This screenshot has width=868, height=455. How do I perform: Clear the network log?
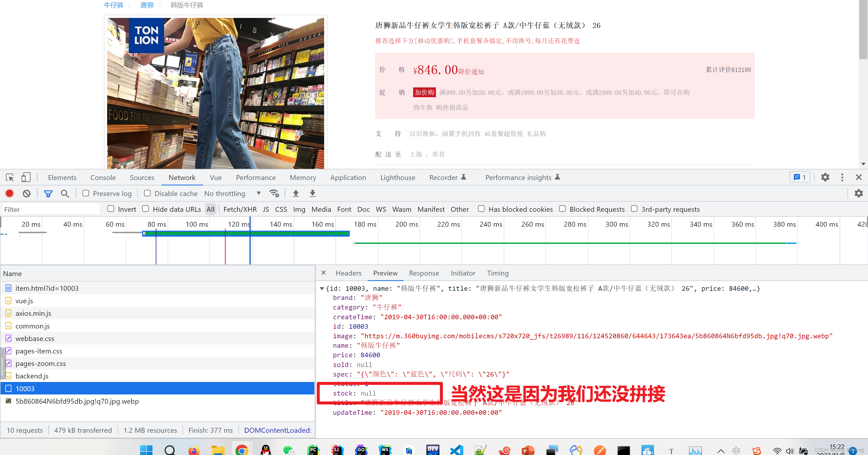[x=27, y=193]
